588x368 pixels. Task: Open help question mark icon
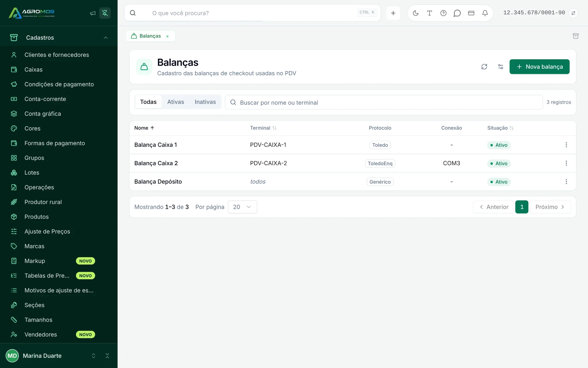pos(443,13)
